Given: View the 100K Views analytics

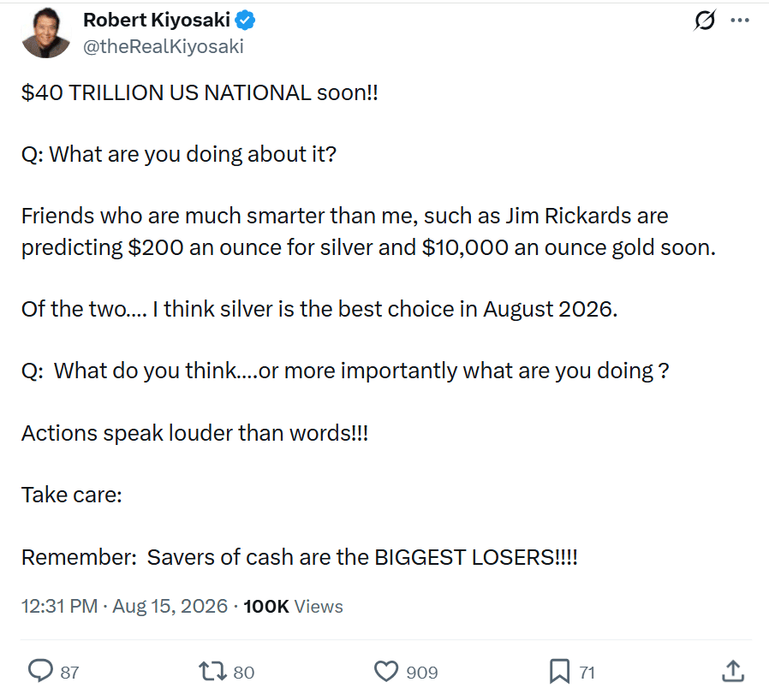Looking at the screenshot, I should click(x=293, y=607).
